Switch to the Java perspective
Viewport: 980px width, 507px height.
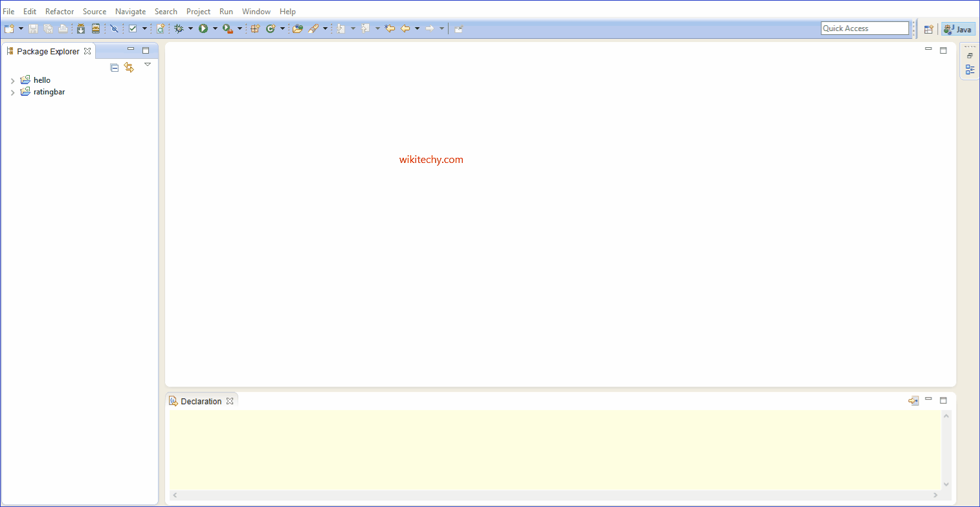click(959, 29)
